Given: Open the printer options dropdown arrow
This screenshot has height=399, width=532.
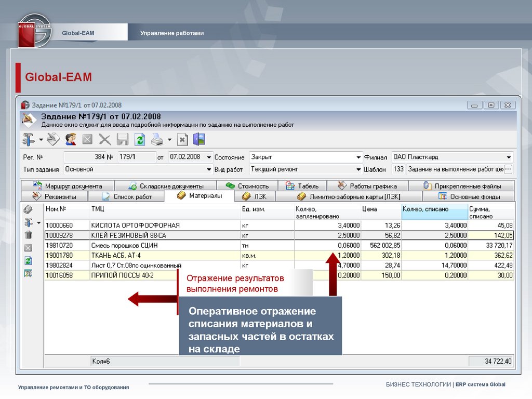Looking at the screenshot, I should [x=169, y=140].
